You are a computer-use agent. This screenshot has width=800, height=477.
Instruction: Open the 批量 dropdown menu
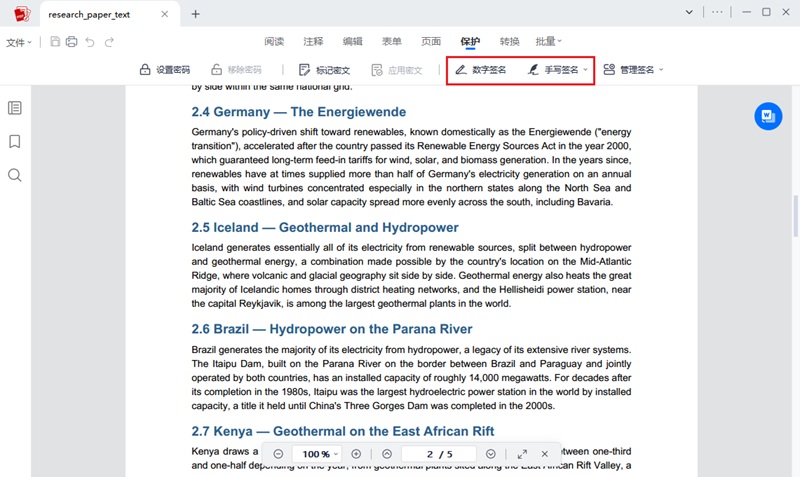click(548, 41)
